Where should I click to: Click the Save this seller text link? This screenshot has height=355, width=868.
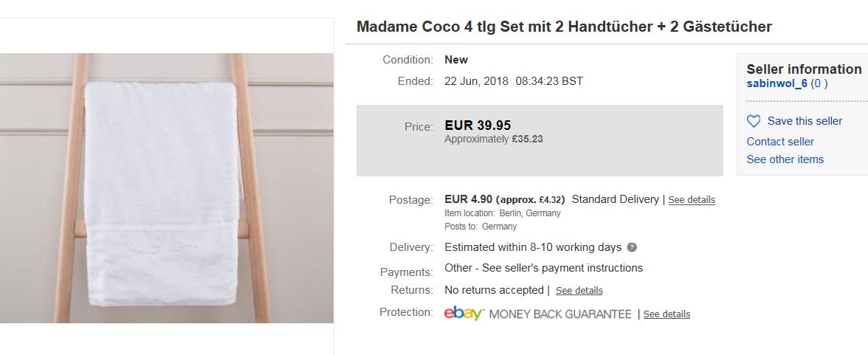(805, 121)
